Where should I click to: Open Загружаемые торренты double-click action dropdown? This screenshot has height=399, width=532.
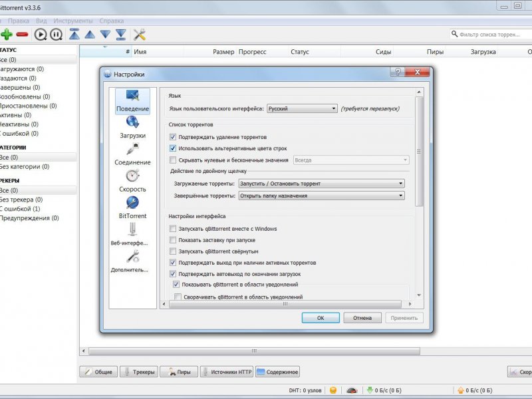[321, 184]
